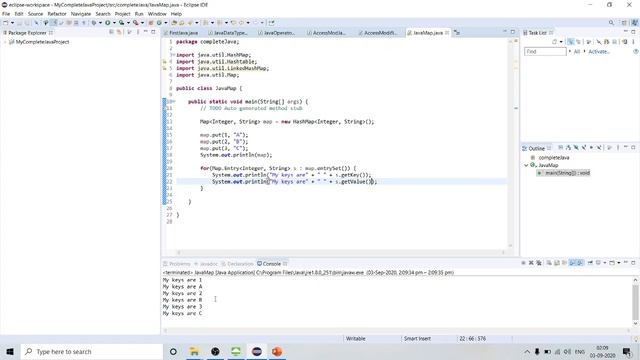Viewport: 640px width, 360px height.
Task: Toggle Scheduled view in Task List toolbar
Action: click(578, 42)
